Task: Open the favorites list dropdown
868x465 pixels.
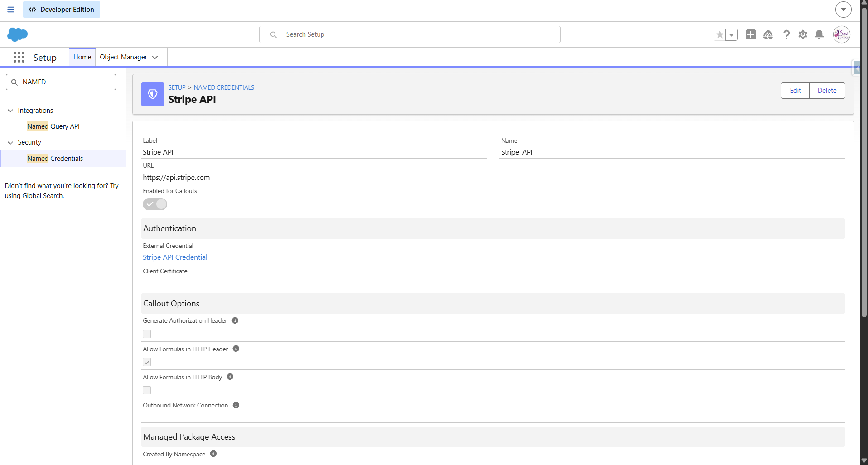Action: pos(731,34)
